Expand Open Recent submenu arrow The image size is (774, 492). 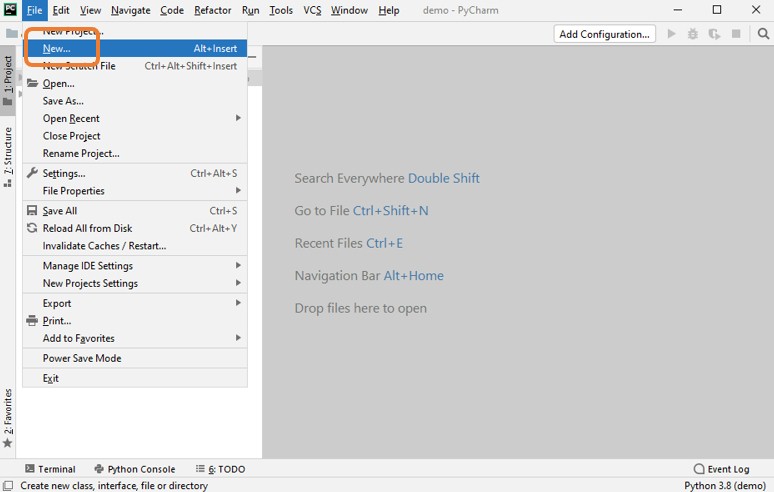click(238, 118)
